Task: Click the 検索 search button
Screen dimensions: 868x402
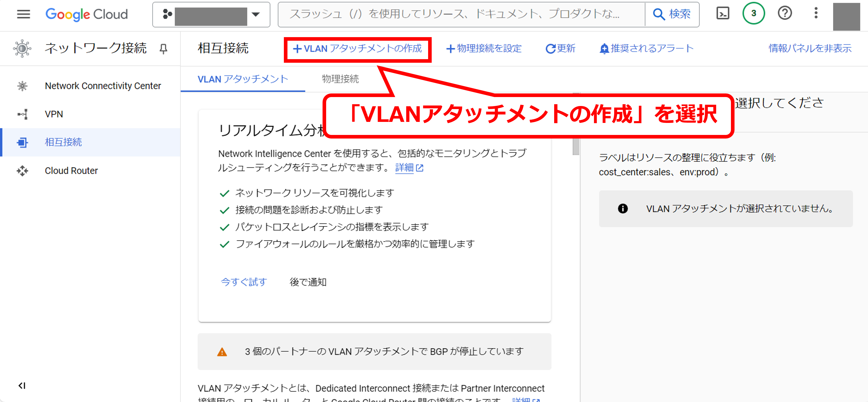Action: tap(672, 14)
